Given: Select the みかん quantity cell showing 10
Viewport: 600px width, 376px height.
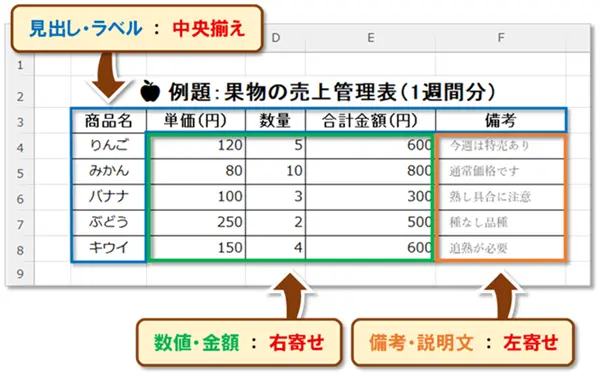Looking at the screenshot, I should click(x=275, y=171).
